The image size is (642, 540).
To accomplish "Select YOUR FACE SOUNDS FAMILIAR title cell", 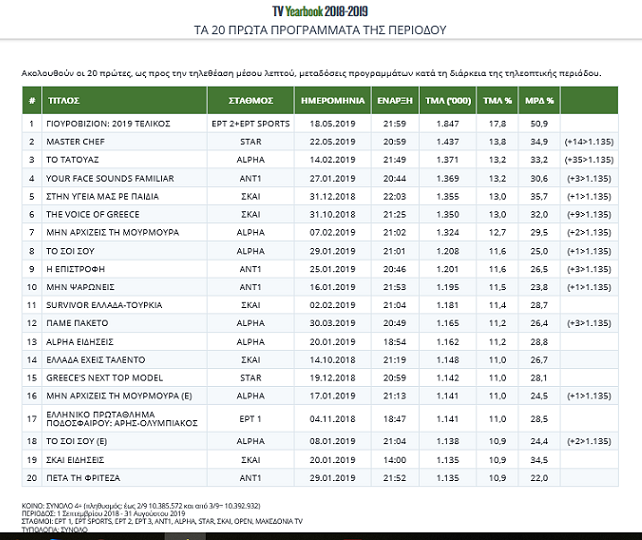I will coord(124,178).
